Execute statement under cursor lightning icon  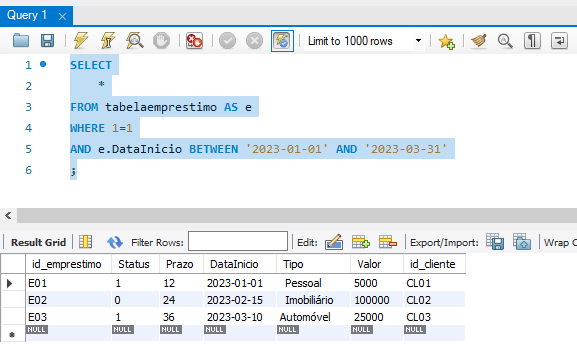click(107, 40)
